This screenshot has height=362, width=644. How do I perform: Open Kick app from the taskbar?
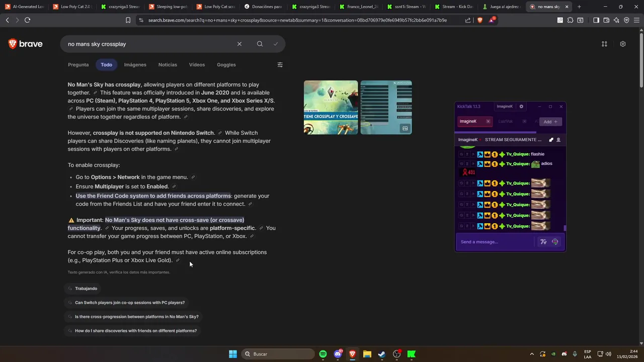[x=411, y=354]
